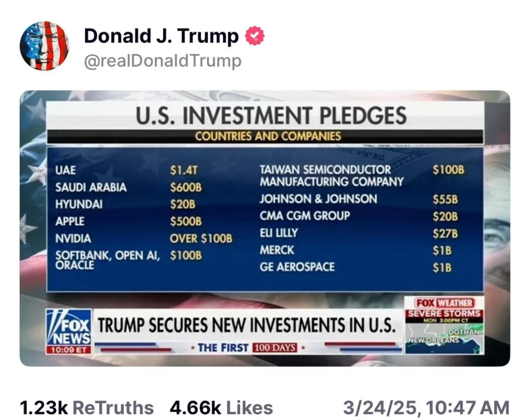Click the @realDonaldTrump handle
The height and width of the screenshot is (420, 530).
click(x=163, y=61)
